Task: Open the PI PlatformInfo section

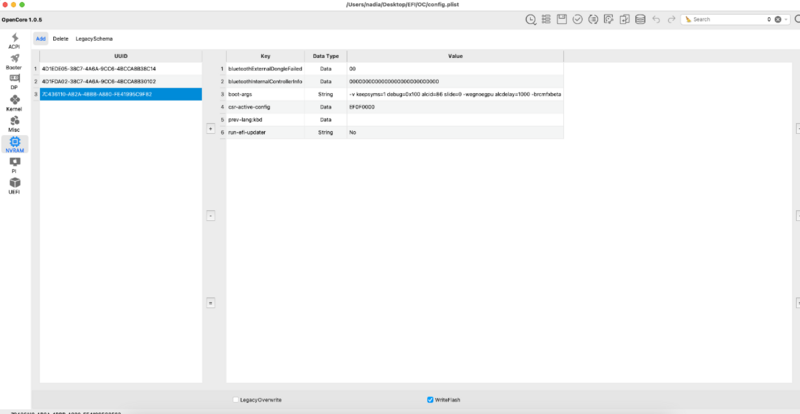Action: pyautogui.click(x=14, y=165)
